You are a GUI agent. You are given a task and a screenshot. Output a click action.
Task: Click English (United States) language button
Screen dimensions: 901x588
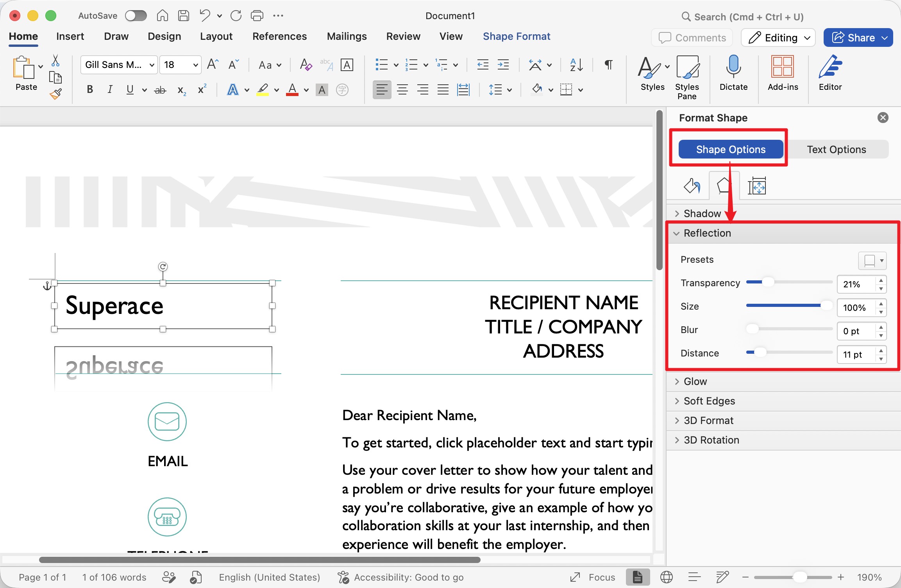coord(269,577)
